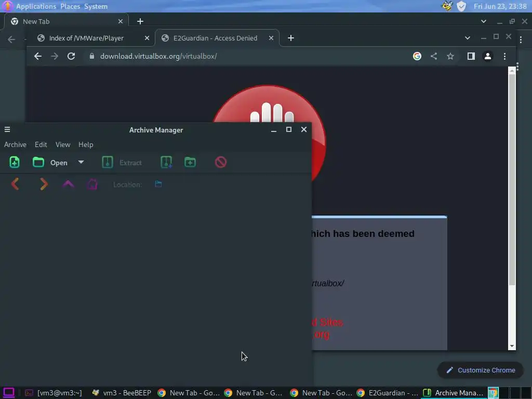
Task: Click the red Stop icon in Archive Manager toolbar
Action: 220,162
